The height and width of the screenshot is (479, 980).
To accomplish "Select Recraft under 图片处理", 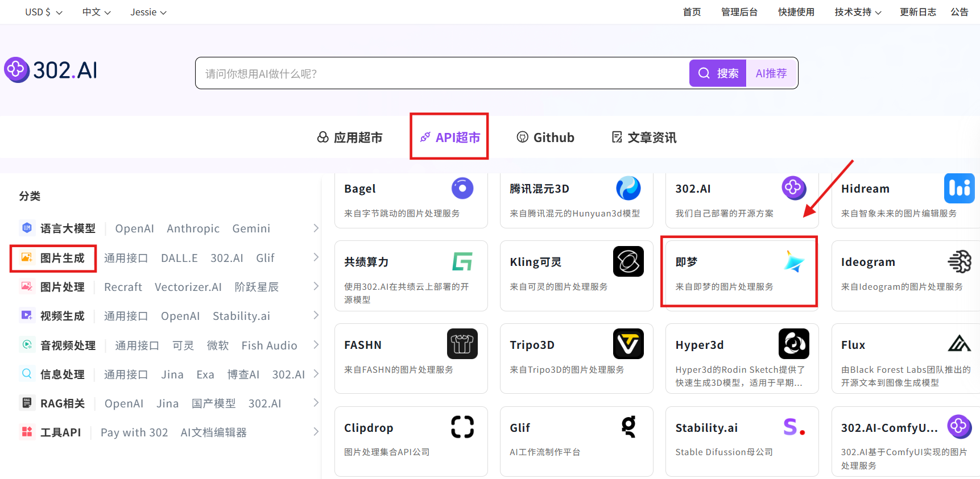I will tap(123, 287).
